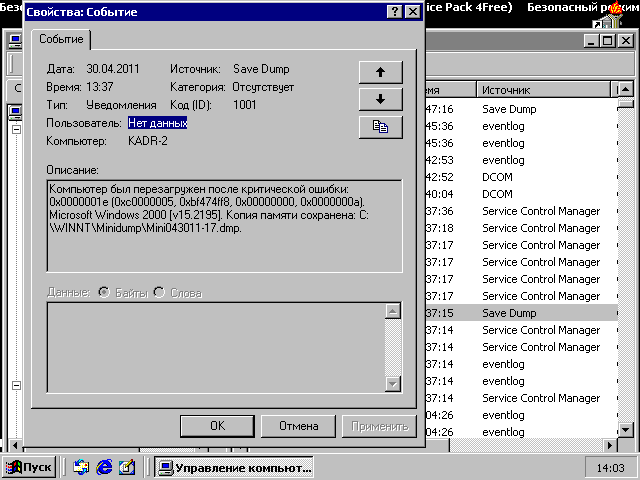Click the Отмена button
Screen dimensions: 640x480
(298, 426)
